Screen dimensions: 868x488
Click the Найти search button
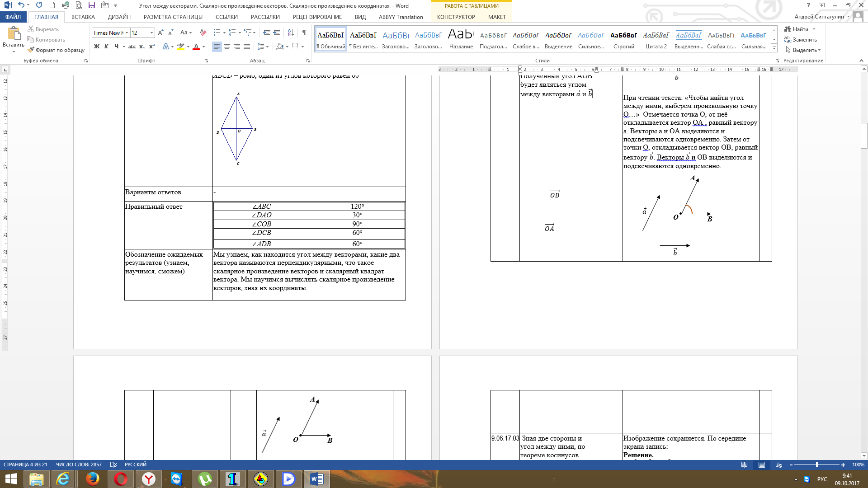tap(797, 29)
